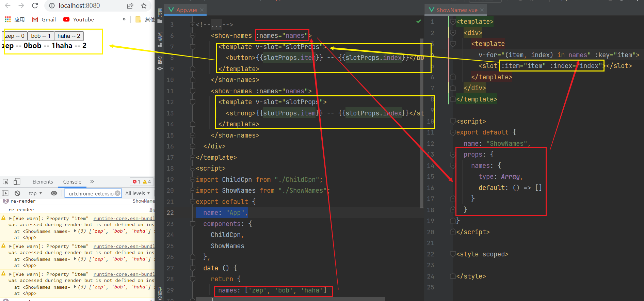This screenshot has height=301, width=644.
Task: Create a live expression with the eye icon
Action: click(54, 193)
